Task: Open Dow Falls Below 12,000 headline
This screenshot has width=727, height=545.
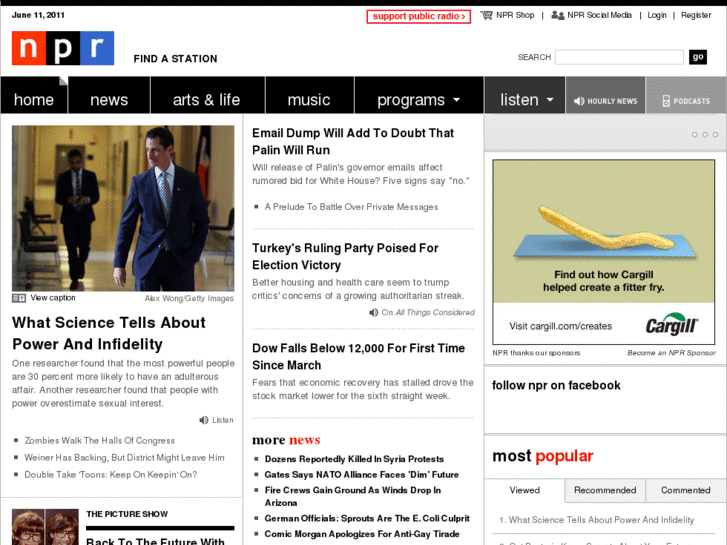Action: [x=358, y=357]
